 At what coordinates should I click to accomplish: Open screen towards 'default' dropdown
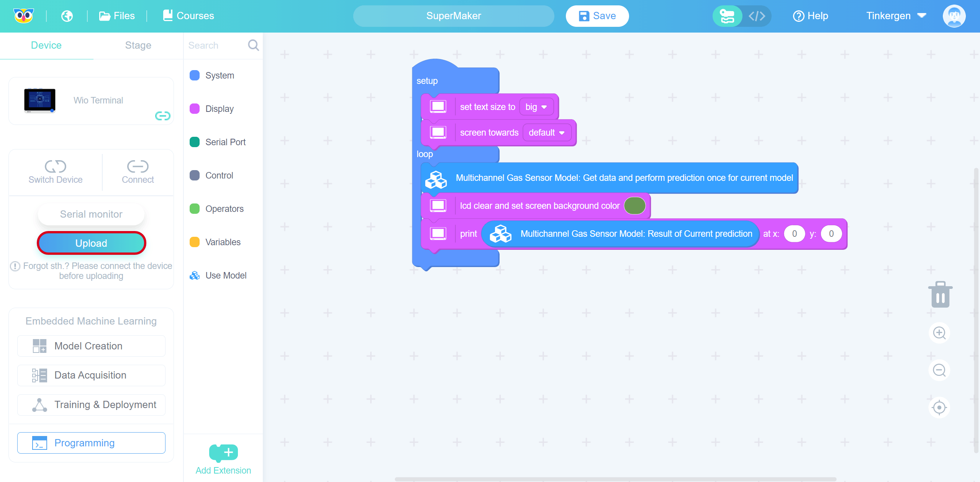pyautogui.click(x=546, y=133)
